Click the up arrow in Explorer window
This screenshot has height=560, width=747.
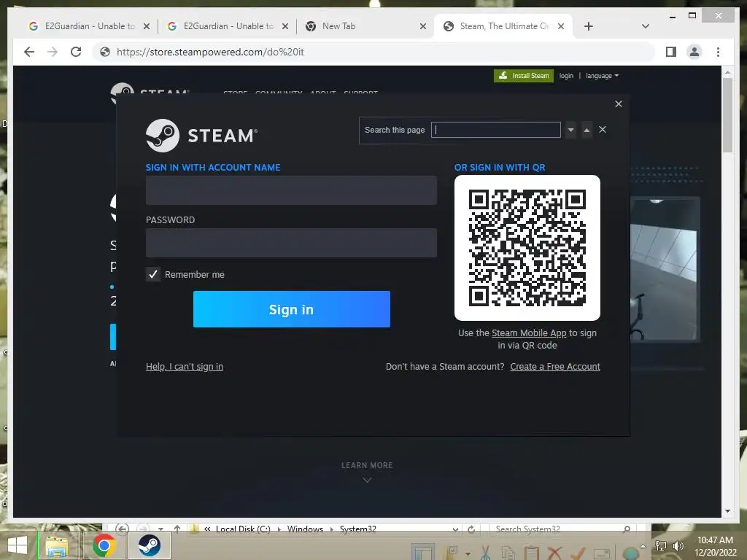click(177, 529)
